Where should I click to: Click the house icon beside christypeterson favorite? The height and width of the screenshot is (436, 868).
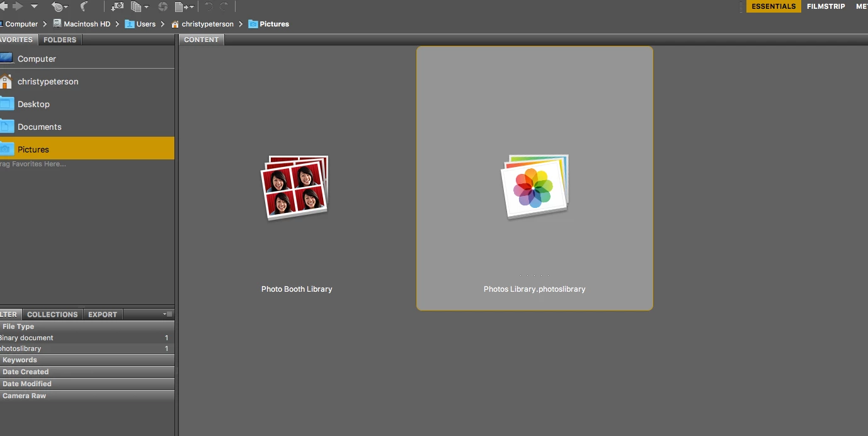tap(6, 81)
